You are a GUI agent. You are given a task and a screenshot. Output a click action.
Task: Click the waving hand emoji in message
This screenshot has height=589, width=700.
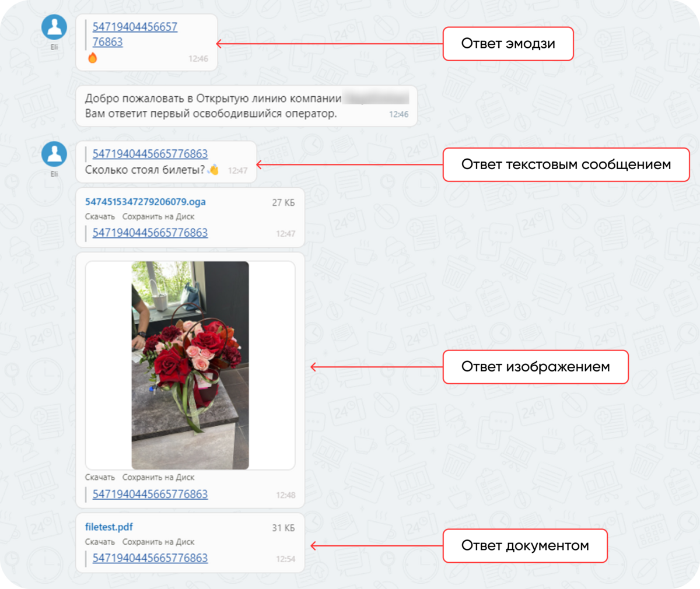coord(213,170)
